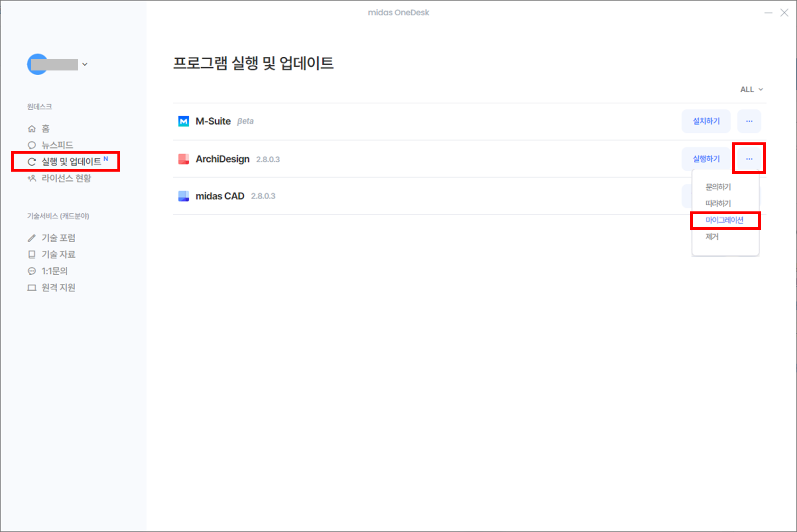Click 설치하기 button for M-Suite
The image size is (797, 532).
tap(706, 122)
